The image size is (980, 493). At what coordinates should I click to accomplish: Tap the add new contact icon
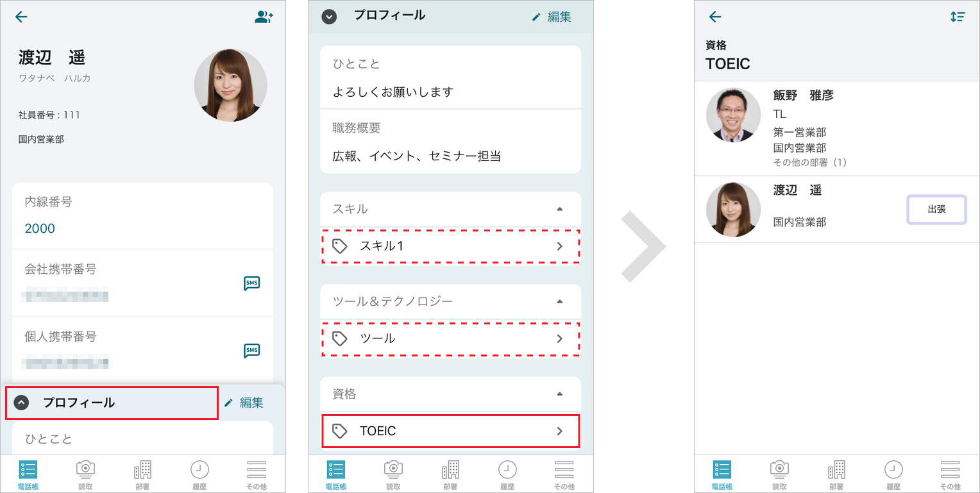tap(263, 17)
